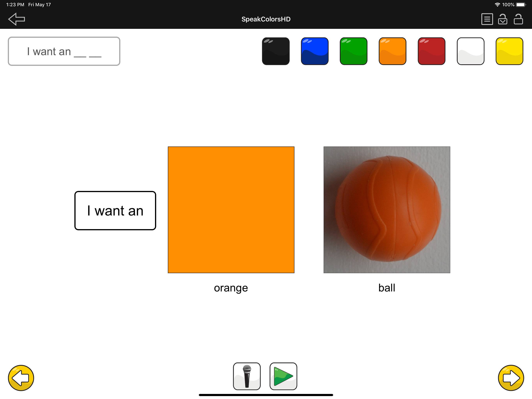This screenshot has width=532, height=399.
Task: Tap the sentence template box at top left
Action: pyautogui.click(x=64, y=51)
